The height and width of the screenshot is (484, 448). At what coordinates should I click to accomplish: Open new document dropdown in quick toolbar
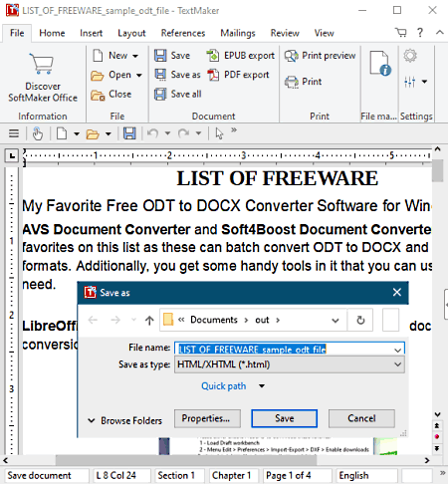77,134
